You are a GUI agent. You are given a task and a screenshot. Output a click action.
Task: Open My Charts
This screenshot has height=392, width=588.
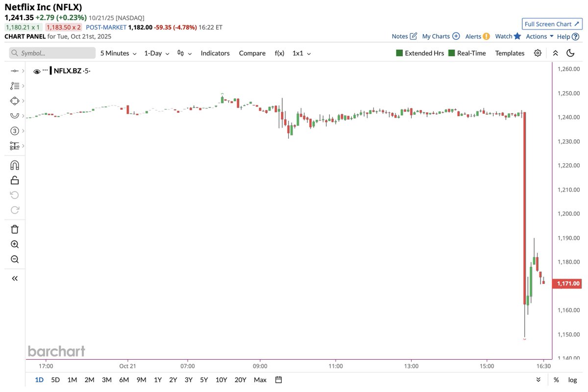tap(441, 36)
